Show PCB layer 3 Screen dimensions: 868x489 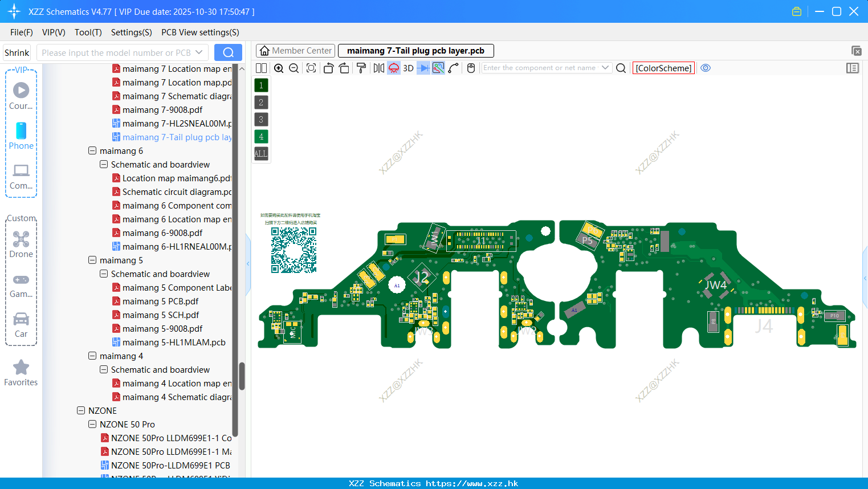click(x=261, y=120)
